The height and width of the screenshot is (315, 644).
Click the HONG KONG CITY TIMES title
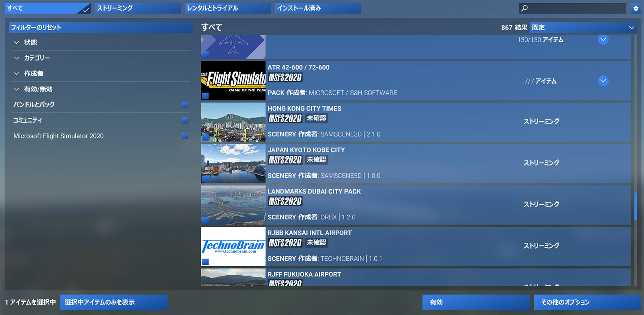pos(304,108)
